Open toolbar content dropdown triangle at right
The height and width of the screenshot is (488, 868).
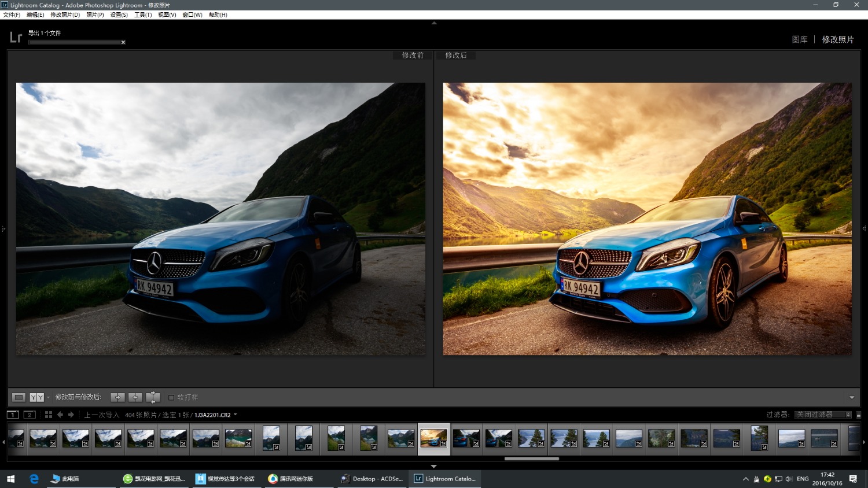(852, 397)
